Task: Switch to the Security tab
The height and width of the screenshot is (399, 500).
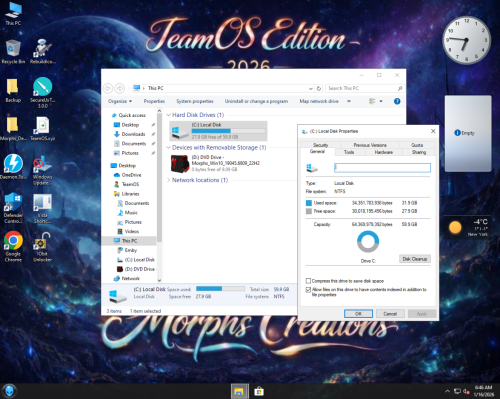Action: pyautogui.click(x=320, y=145)
